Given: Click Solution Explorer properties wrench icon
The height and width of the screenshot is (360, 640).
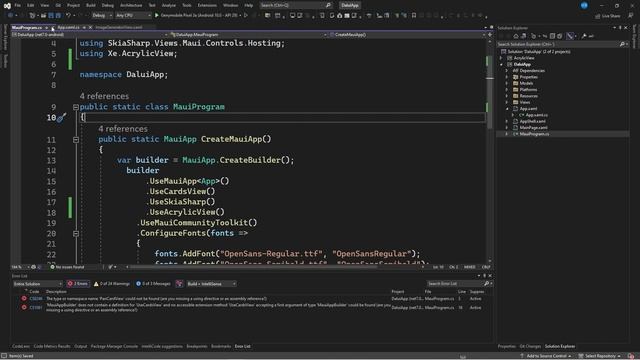Looking at the screenshot, I should [x=584, y=36].
